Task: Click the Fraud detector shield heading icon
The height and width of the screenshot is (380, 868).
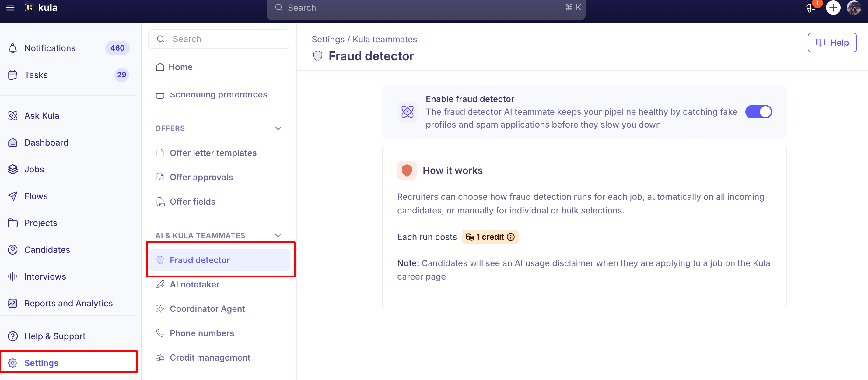Action: pos(318,56)
